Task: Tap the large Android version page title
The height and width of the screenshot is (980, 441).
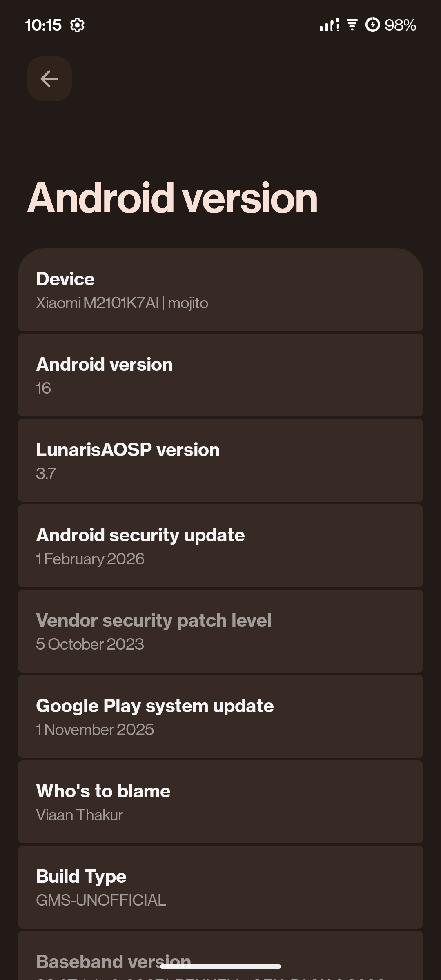Action: pos(172,198)
